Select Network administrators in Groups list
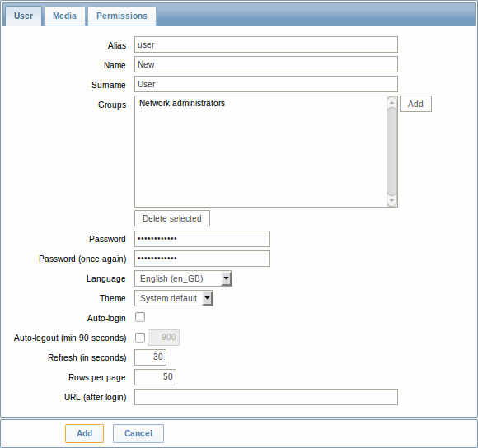The height and width of the screenshot is (448, 478). pyautogui.click(x=182, y=103)
